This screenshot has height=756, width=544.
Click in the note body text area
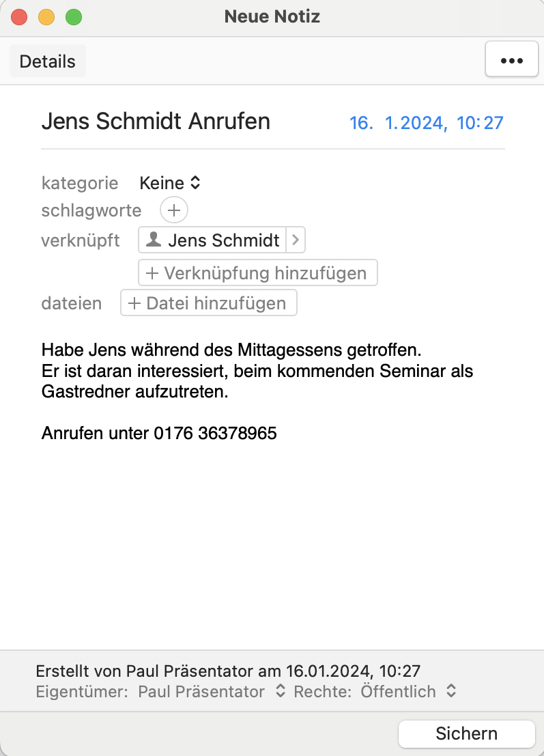pyautogui.click(x=273, y=533)
